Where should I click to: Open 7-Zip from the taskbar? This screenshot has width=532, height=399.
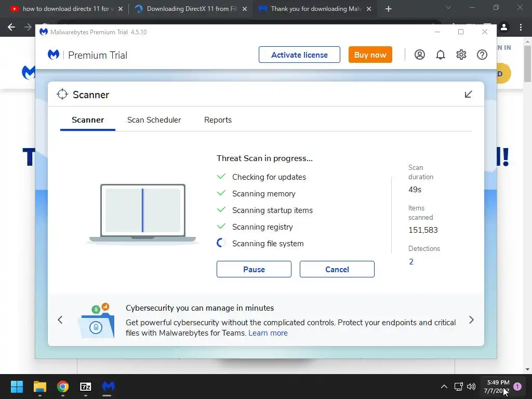click(x=86, y=387)
